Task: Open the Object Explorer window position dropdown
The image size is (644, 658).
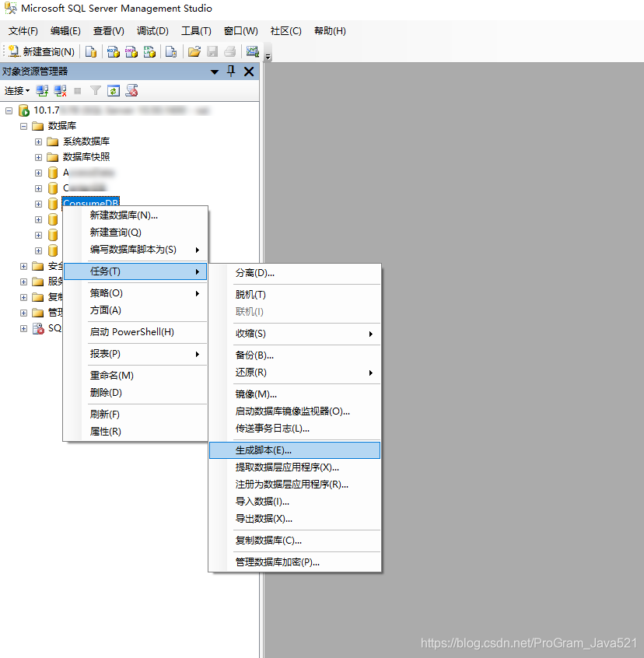Action: [x=215, y=72]
